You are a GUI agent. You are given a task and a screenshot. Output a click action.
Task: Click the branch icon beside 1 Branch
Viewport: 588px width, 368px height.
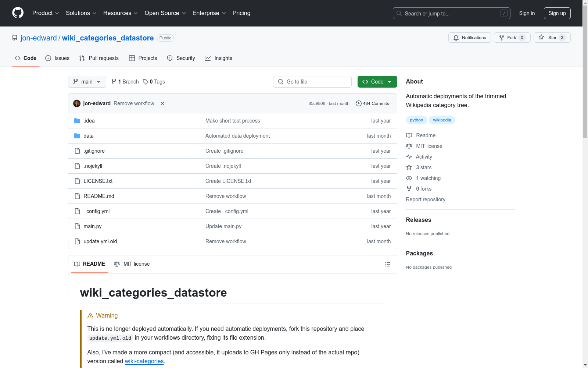tap(114, 82)
